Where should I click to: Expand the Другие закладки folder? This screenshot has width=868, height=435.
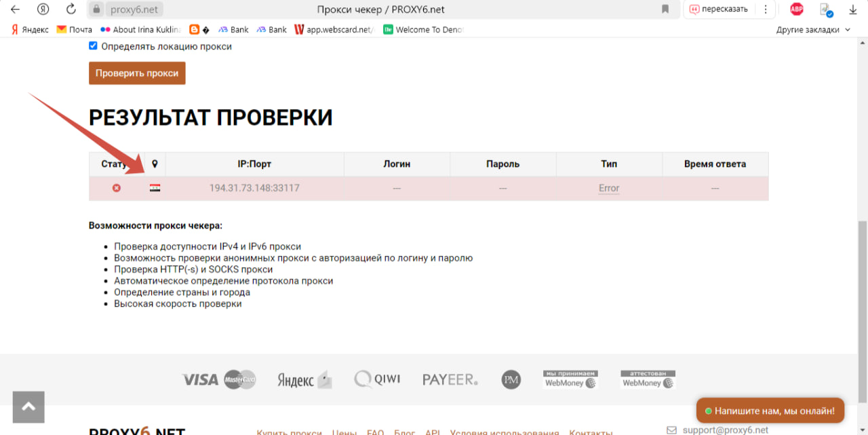(x=812, y=30)
